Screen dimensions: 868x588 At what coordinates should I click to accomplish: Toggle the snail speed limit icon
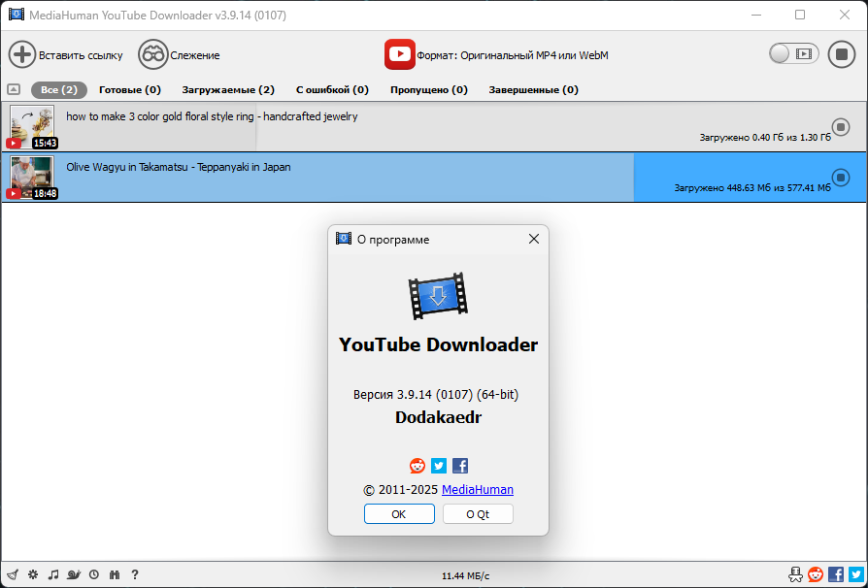coord(74,574)
